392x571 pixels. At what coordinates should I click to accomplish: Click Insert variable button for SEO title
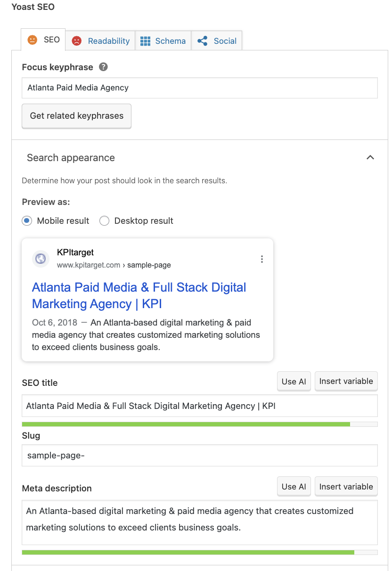(346, 381)
